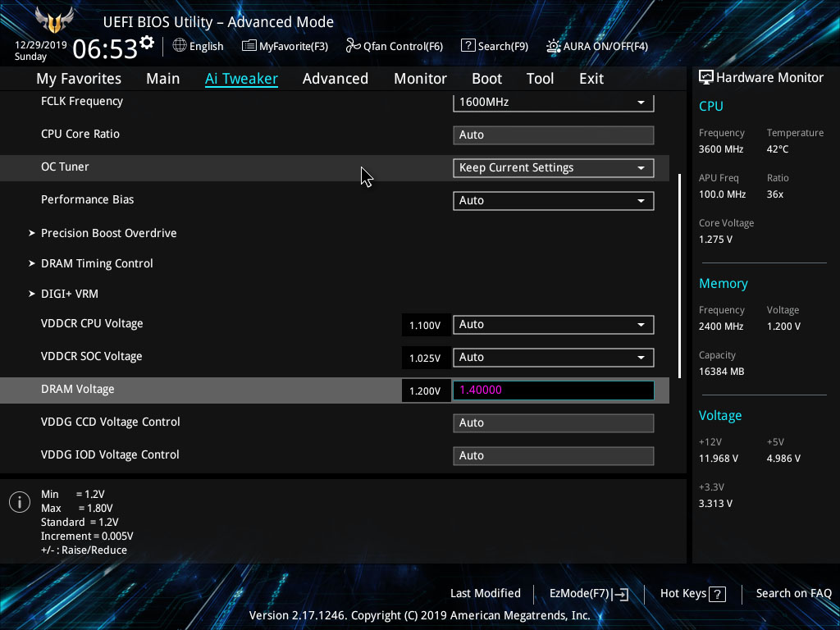Viewport: 840px width, 630px height.
Task: Open Hot Keys help
Action: (x=692, y=594)
